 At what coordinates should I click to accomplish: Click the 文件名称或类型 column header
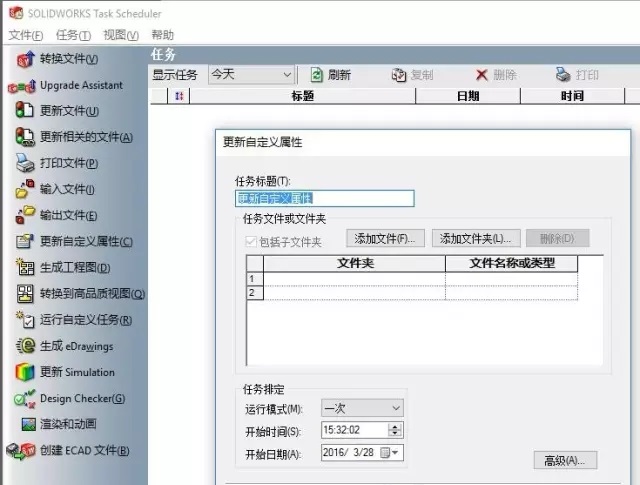tap(512, 263)
